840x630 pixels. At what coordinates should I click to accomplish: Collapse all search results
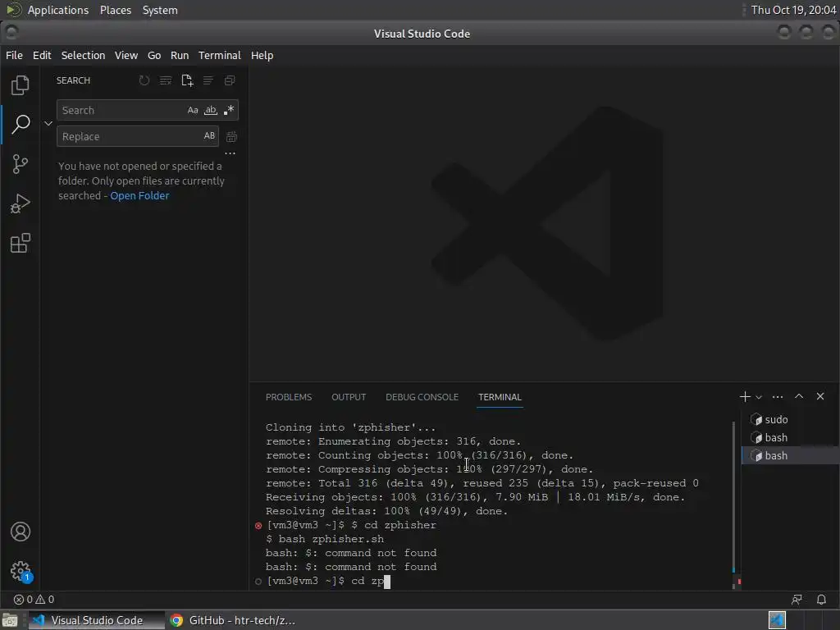coord(230,80)
